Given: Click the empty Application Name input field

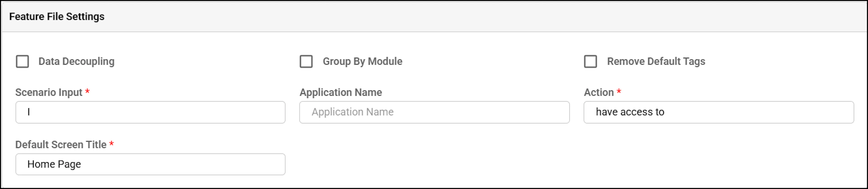Looking at the screenshot, I should pos(434,112).
